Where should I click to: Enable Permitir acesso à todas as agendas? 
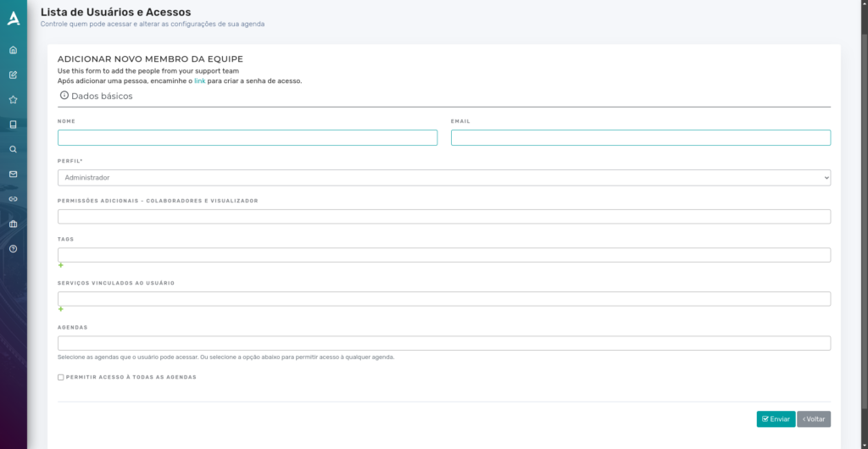click(x=61, y=377)
